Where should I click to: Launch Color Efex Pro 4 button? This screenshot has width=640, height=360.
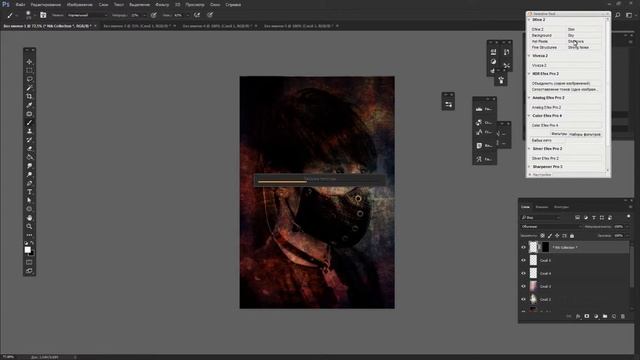point(565,125)
